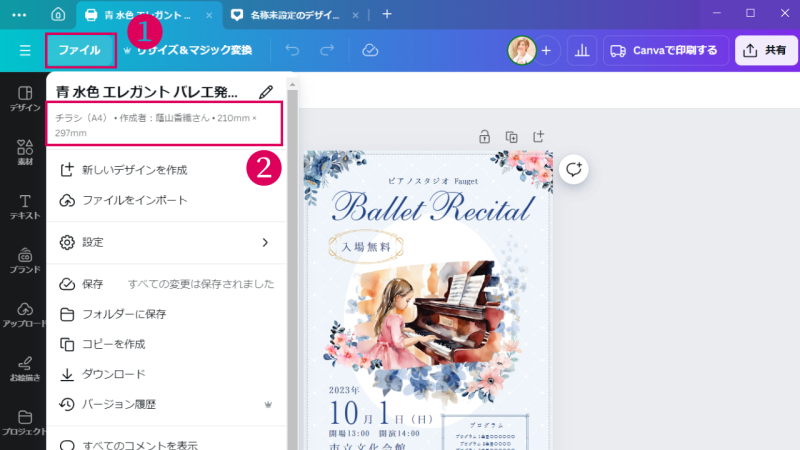
Task: Select the ピアノスタジオ Fauget text on canvas
Action: 433,181
